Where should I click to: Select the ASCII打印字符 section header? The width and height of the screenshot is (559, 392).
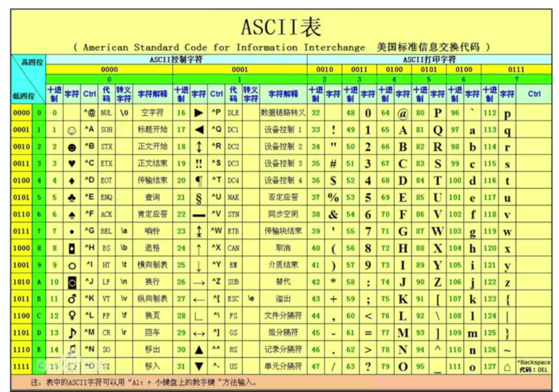[x=429, y=60]
